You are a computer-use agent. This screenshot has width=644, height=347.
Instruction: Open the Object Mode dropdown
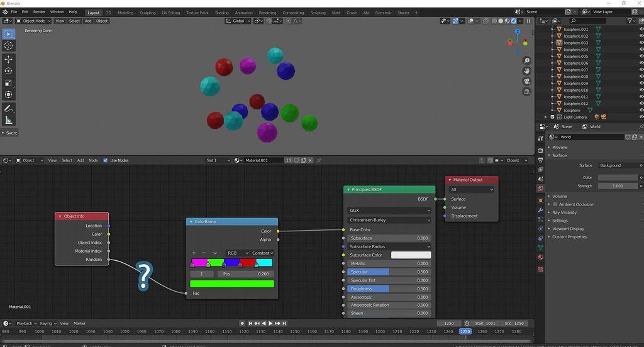click(x=34, y=21)
